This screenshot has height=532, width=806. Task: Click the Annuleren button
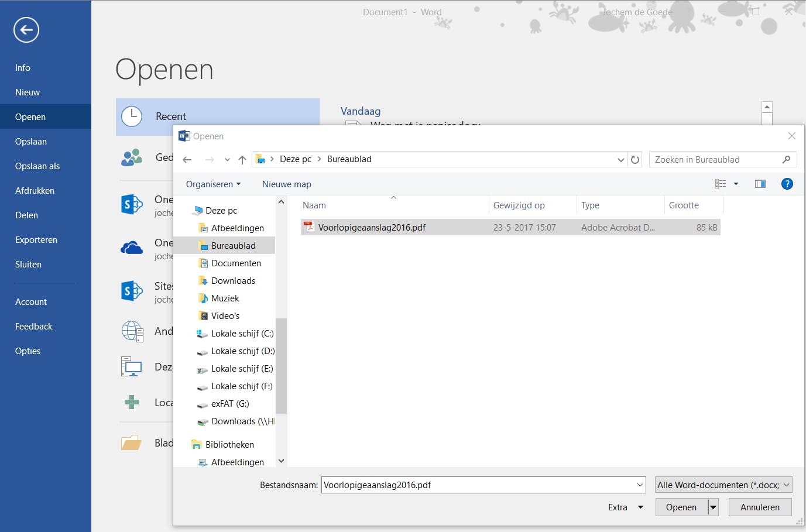click(760, 507)
